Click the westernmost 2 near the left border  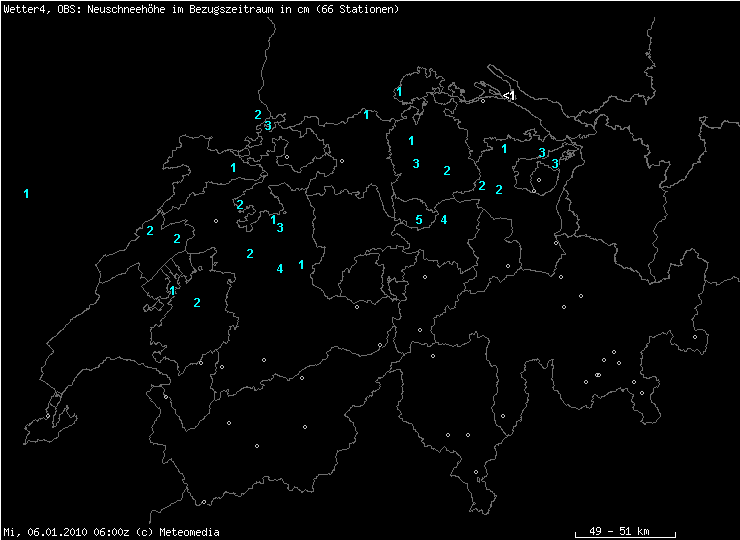(149, 231)
